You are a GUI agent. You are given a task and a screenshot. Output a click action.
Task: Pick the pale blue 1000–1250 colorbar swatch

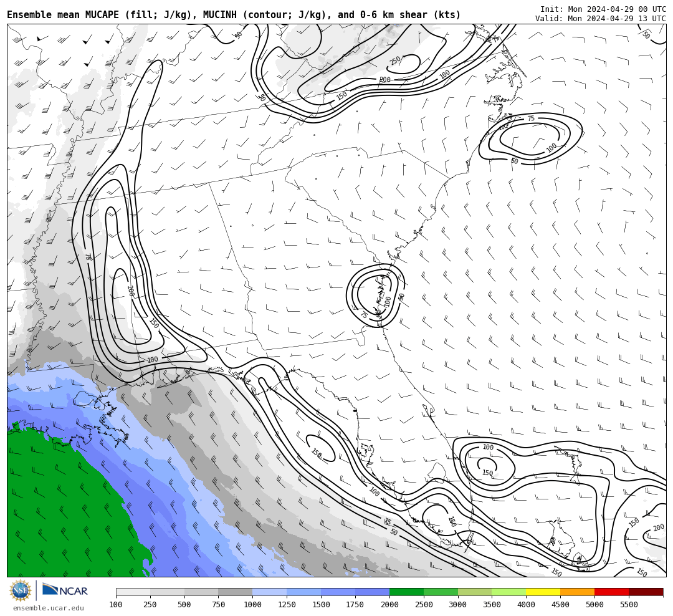tap(270, 592)
